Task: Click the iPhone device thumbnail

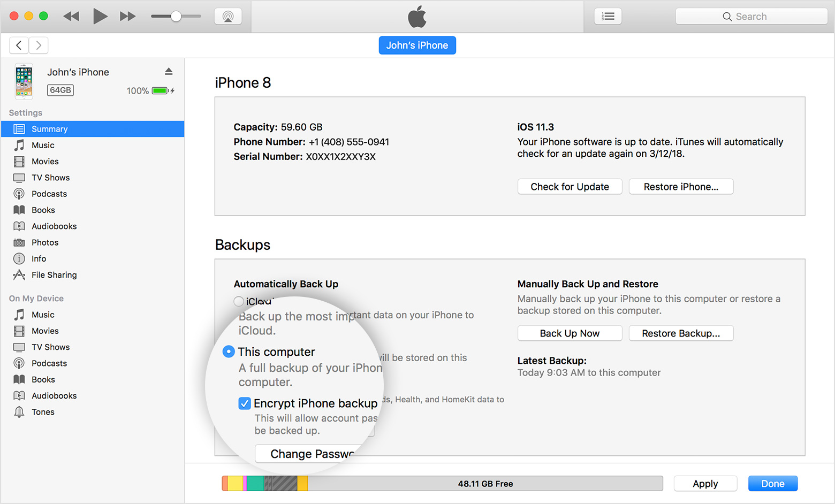Action: [24, 81]
